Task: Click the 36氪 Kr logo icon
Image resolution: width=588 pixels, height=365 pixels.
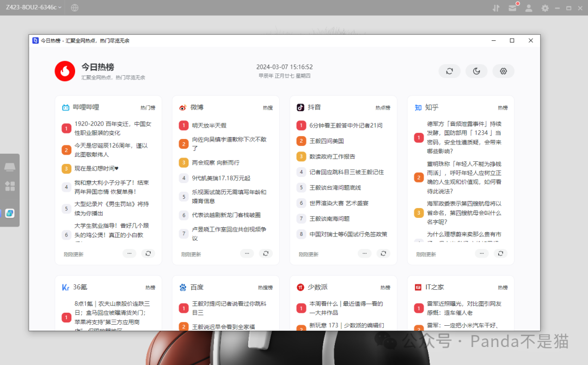Action: click(66, 287)
